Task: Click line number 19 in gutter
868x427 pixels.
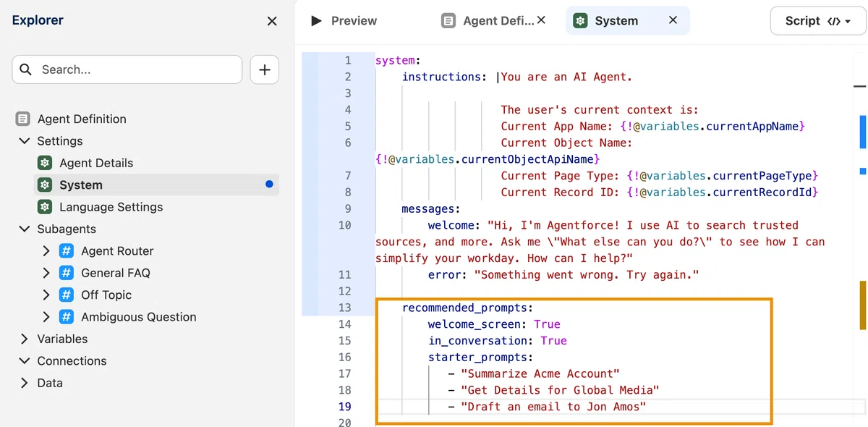Action: [344, 407]
